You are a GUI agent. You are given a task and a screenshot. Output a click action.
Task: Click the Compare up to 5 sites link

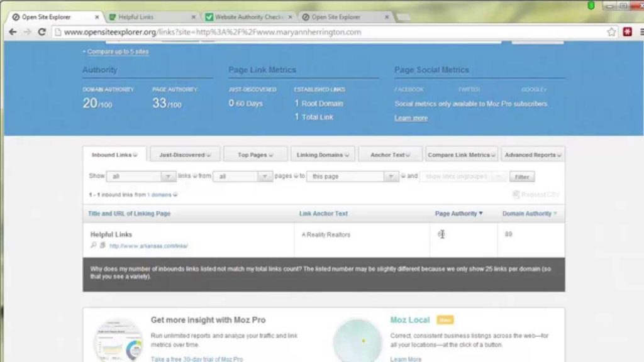tap(118, 52)
